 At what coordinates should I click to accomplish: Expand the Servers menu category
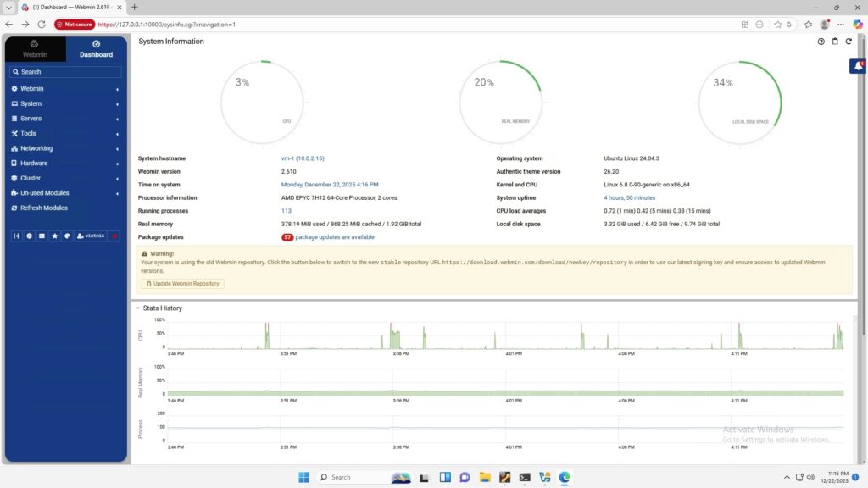[65, 119]
